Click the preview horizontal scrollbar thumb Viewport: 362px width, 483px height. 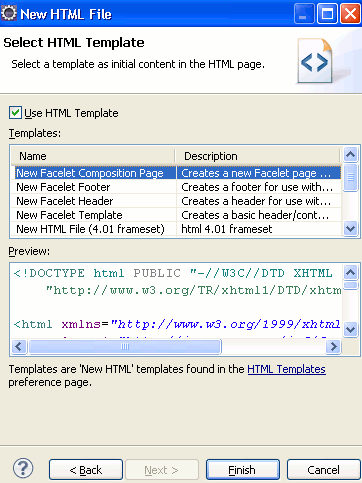[125, 347]
